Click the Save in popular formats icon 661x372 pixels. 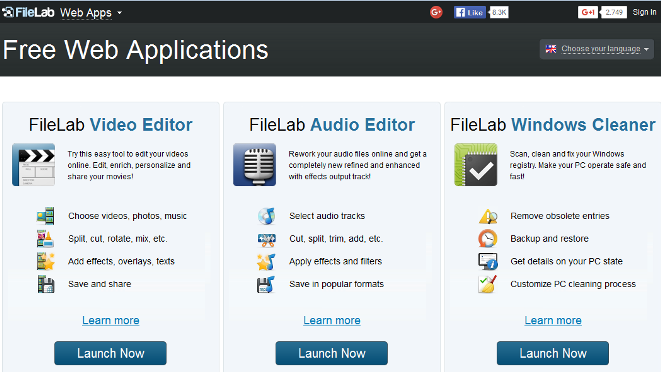[x=266, y=284]
